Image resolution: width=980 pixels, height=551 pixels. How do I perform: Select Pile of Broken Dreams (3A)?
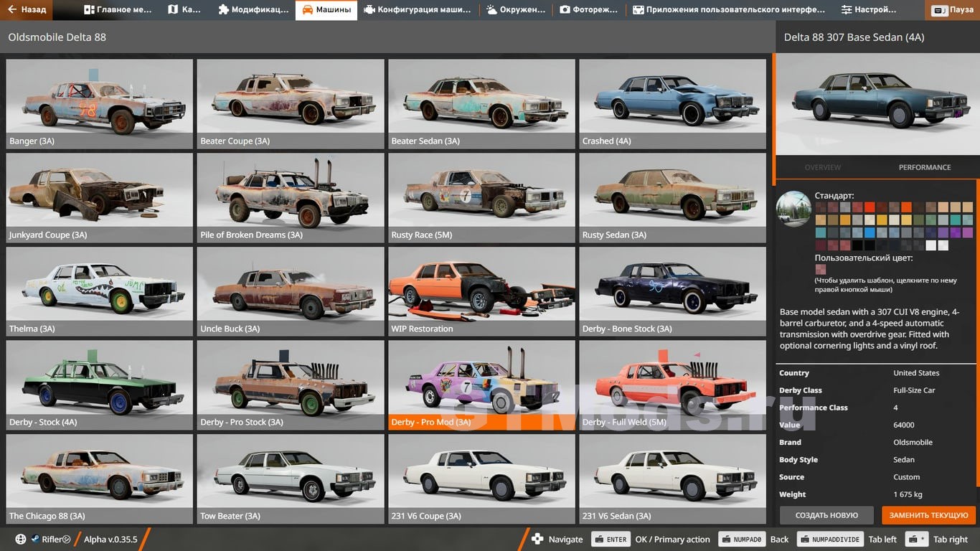(x=291, y=197)
